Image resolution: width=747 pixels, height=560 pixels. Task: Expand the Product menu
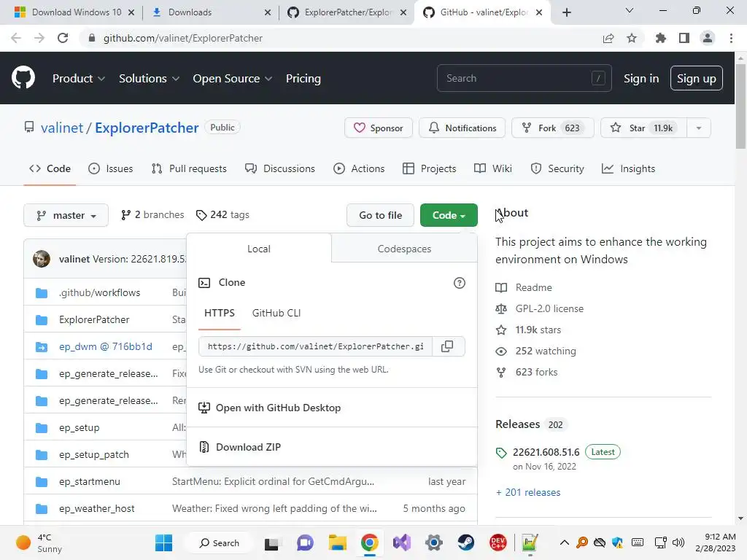[x=79, y=79]
